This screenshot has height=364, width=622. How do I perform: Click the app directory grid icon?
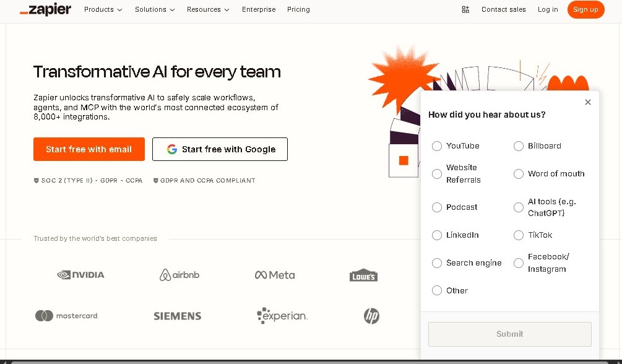coord(465,9)
